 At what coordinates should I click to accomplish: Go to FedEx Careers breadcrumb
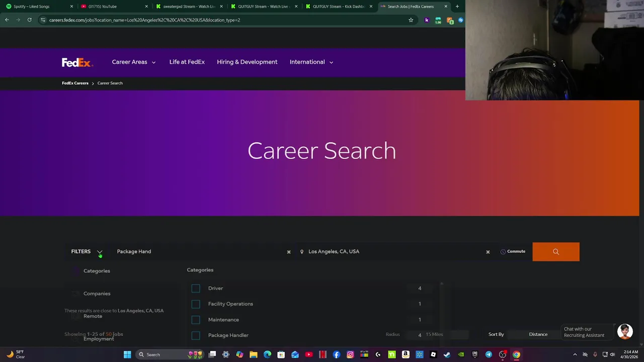point(75,83)
